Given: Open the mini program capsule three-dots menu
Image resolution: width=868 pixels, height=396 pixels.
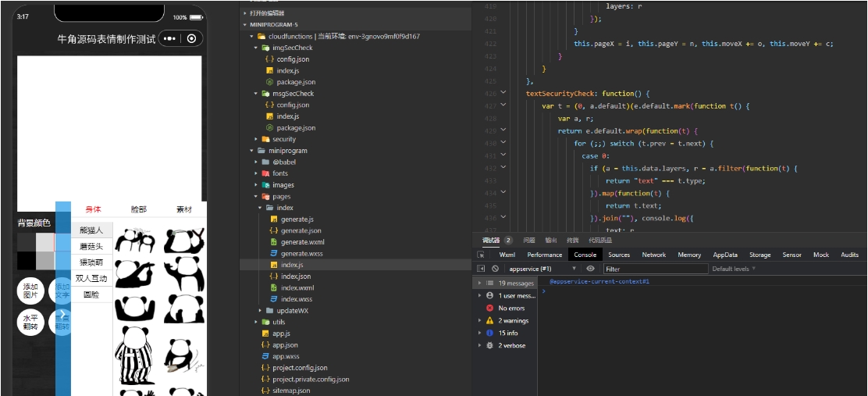Looking at the screenshot, I should point(170,39).
